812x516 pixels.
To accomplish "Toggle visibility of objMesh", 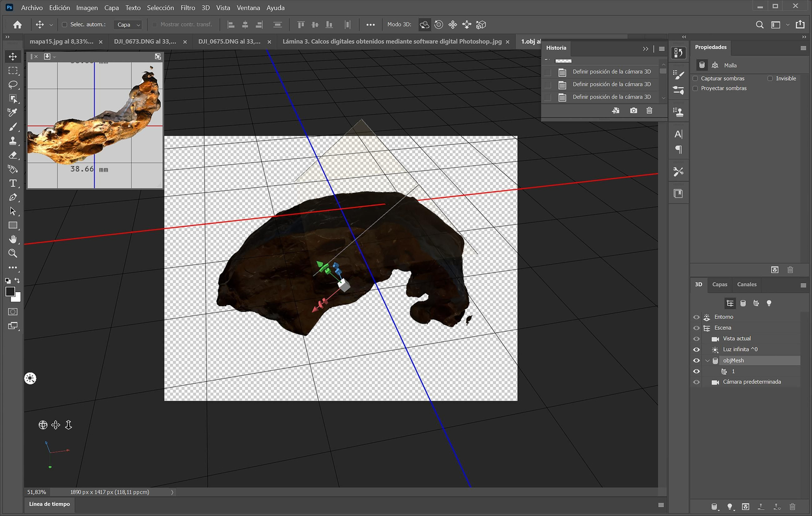I will point(696,361).
